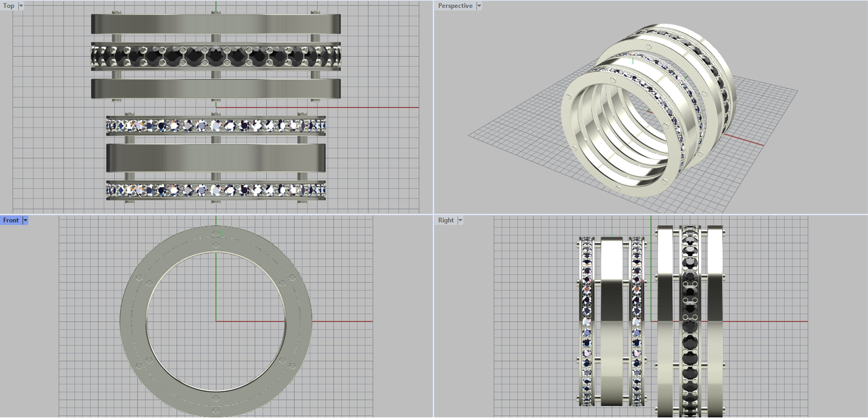The image size is (868, 419).
Task: Select the topmost plain metal band in Top viewport
Action: pyautogui.click(x=215, y=24)
